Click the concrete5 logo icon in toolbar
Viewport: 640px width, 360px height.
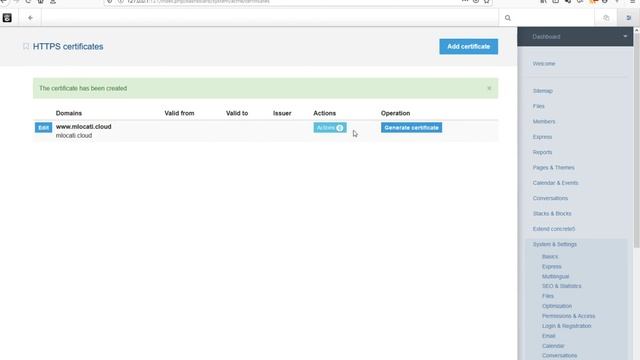(x=7, y=18)
